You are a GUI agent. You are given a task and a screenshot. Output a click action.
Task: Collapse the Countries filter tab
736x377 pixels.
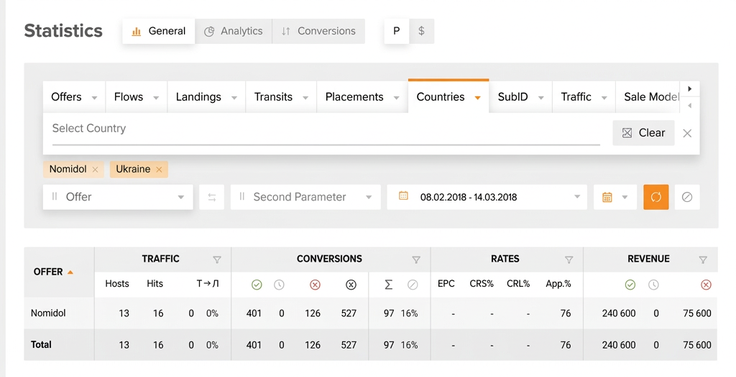tap(448, 97)
